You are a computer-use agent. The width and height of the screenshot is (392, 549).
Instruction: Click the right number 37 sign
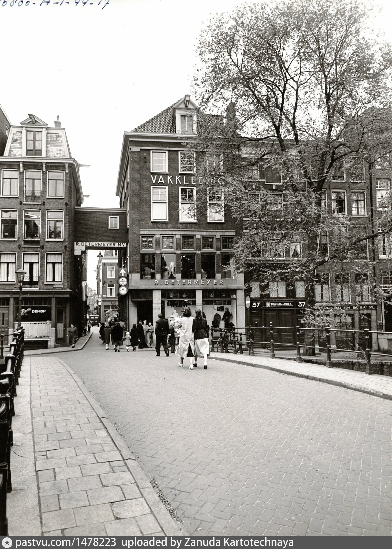(301, 304)
